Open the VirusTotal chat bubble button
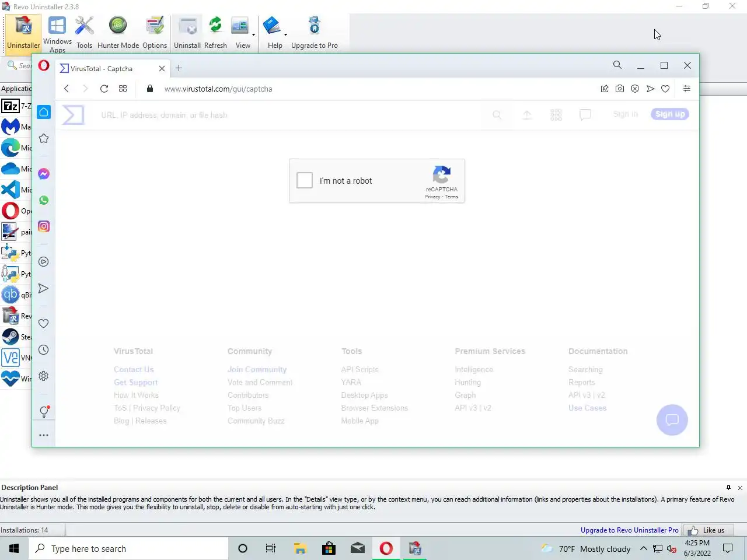 672,420
